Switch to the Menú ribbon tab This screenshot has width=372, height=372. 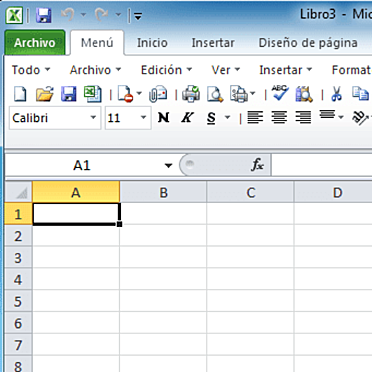tap(97, 43)
